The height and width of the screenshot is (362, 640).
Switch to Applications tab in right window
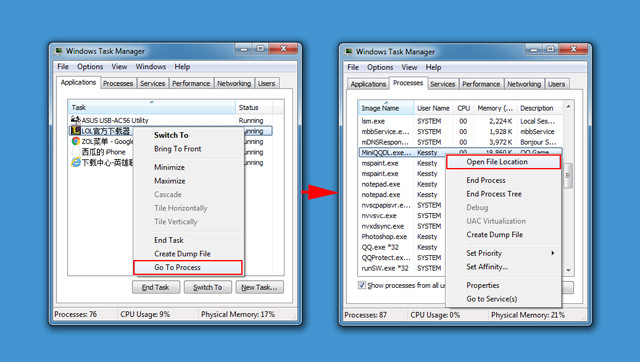pos(368,84)
